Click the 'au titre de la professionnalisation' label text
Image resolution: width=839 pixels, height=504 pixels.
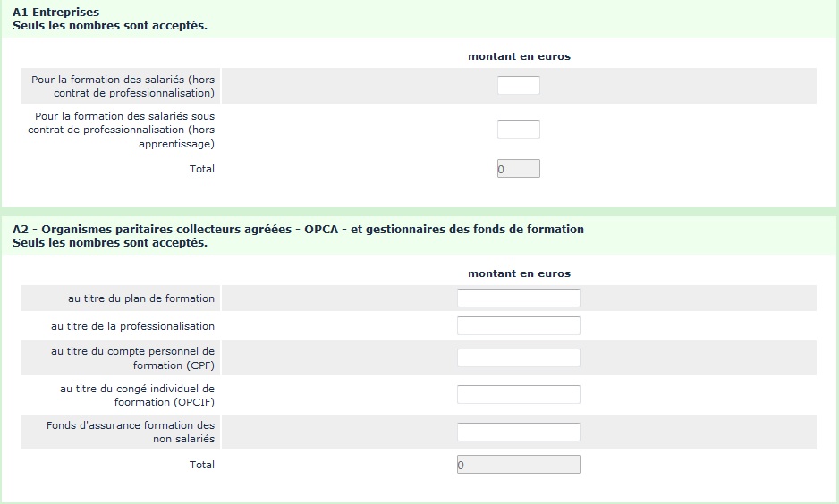tap(132, 326)
